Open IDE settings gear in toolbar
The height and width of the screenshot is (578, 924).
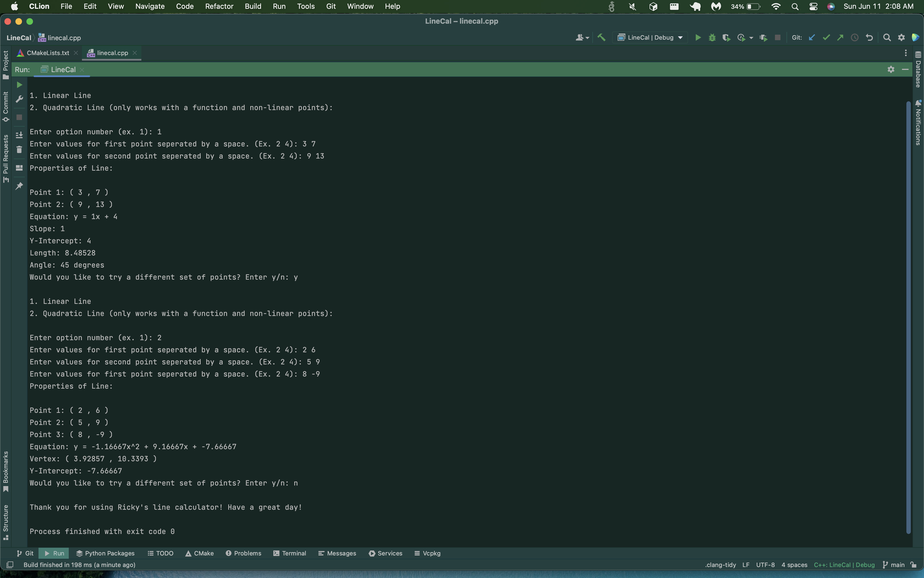point(901,37)
